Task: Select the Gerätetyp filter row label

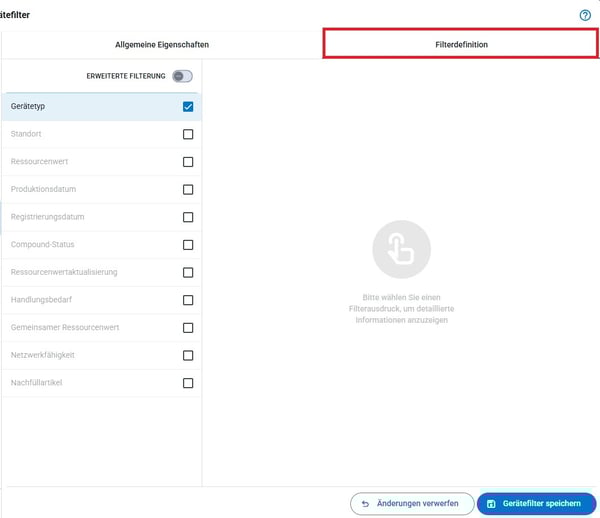Action: (x=28, y=107)
